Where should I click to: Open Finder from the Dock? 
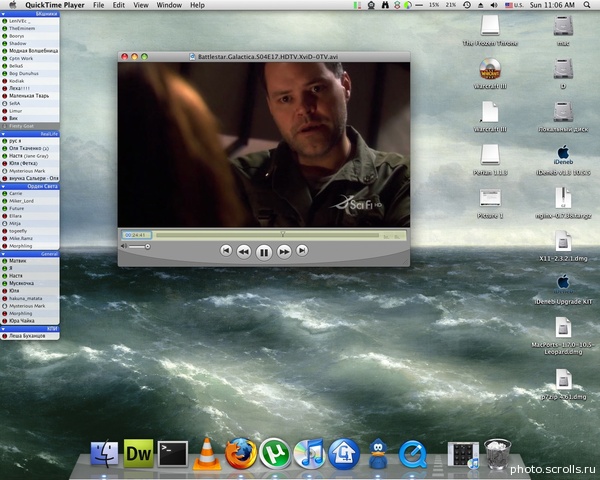104,453
